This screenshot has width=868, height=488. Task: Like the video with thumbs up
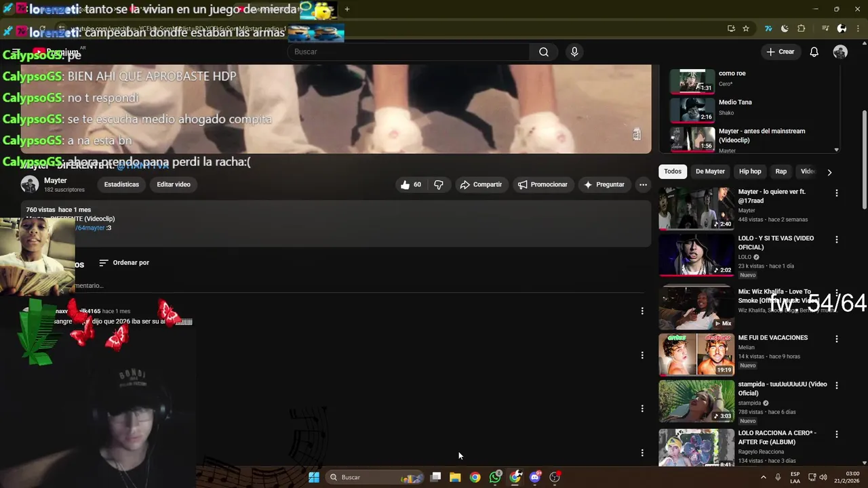click(410, 184)
